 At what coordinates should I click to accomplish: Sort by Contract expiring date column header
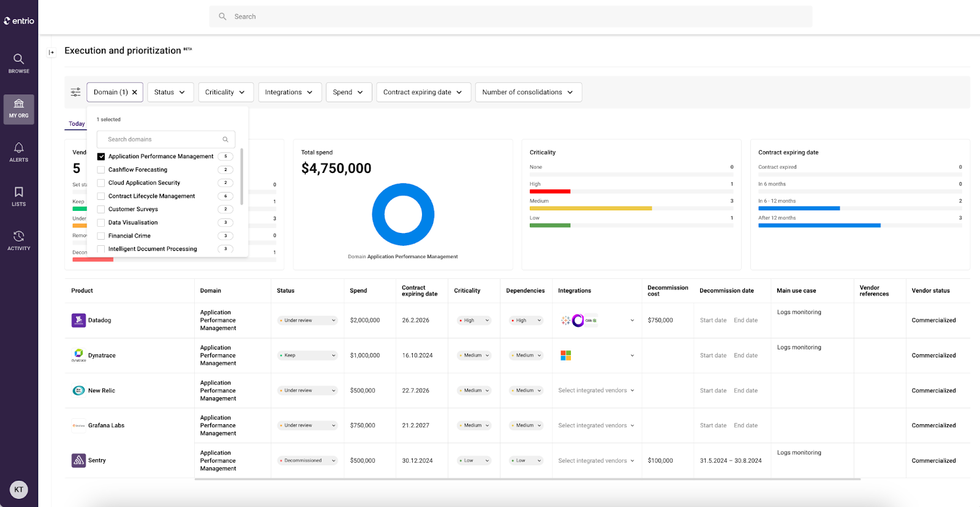pos(420,291)
